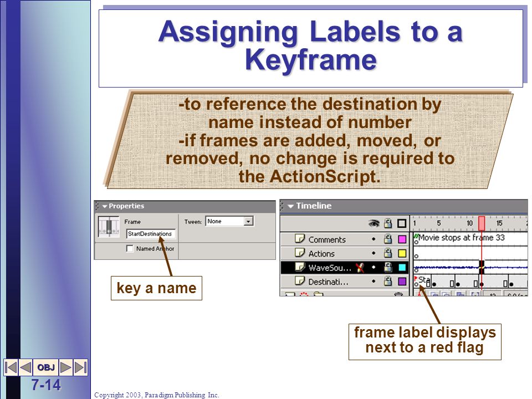Image resolution: width=532 pixels, height=399 pixels.
Task: Click crossed-out pencil icon on WaveSou... layer
Action: (x=360, y=267)
